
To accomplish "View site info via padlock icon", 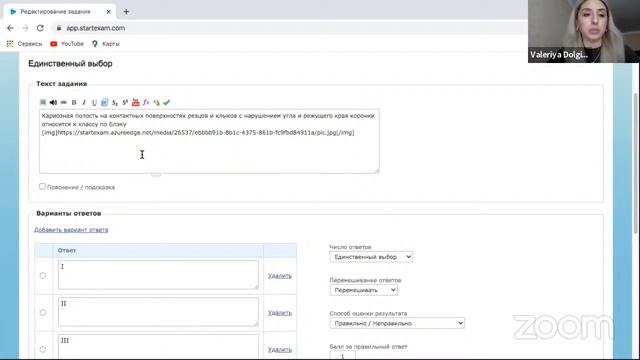I will pos(59,28).
